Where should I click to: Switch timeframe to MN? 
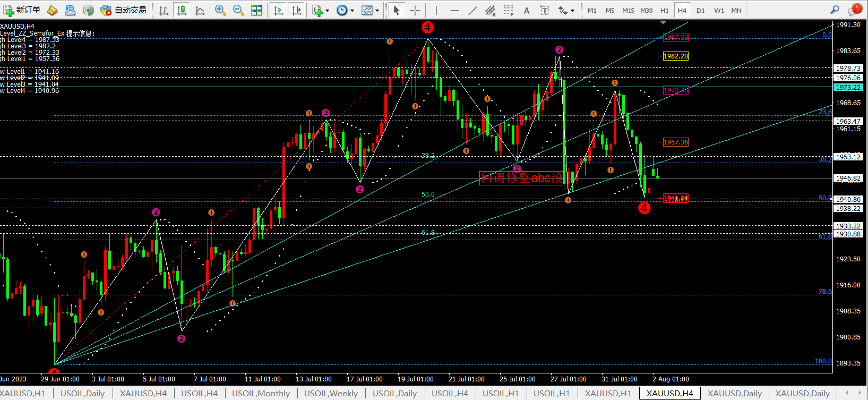[x=736, y=10]
